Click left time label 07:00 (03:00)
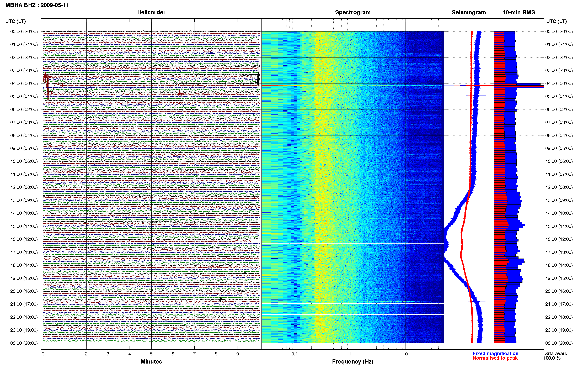The height and width of the screenshot is (368, 588). click(x=24, y=122)
